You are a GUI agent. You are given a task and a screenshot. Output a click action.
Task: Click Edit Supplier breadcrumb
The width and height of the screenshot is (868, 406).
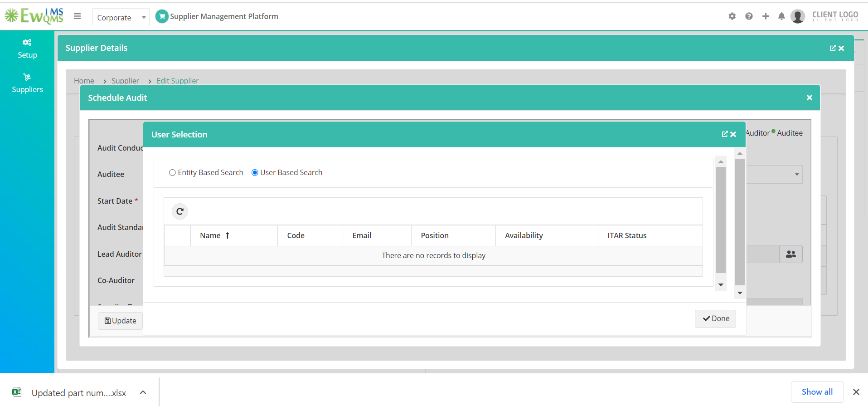[178, 81]
